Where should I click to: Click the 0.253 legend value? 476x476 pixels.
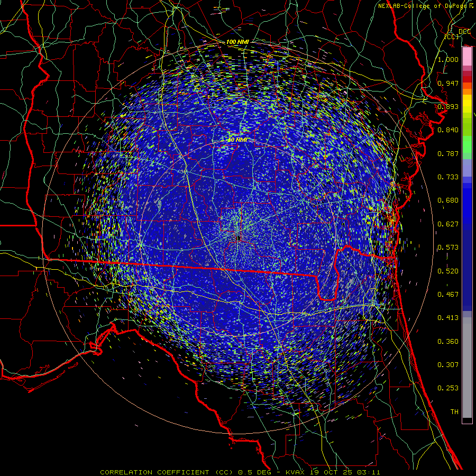pyautogui.click(x=448, y=388)
